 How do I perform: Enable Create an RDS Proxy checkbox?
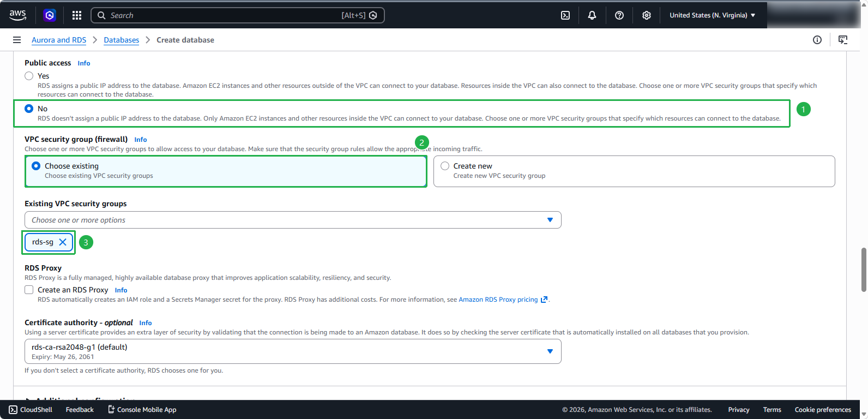coord(29,290)
